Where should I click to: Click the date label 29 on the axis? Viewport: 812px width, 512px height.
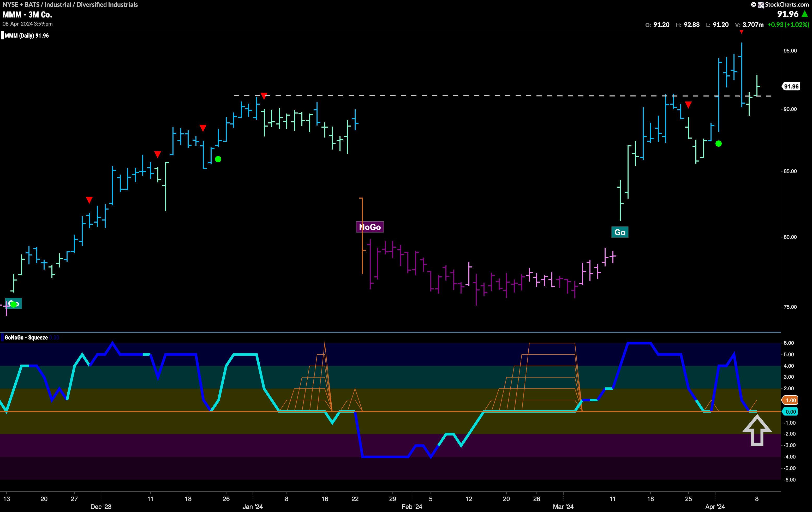392,498
